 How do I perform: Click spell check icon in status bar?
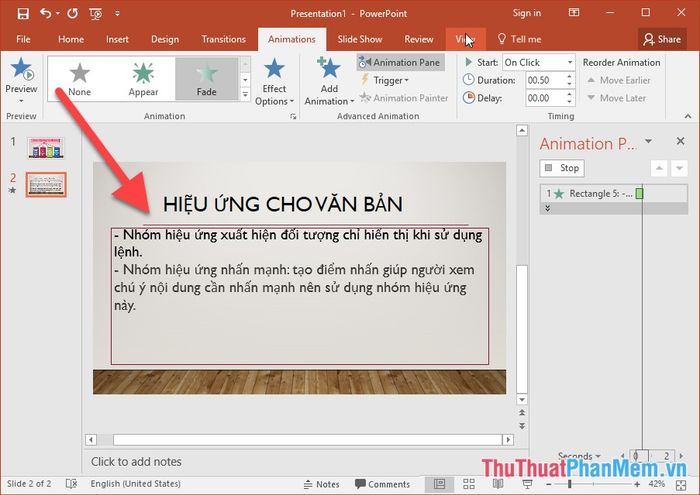pos(71,483)
